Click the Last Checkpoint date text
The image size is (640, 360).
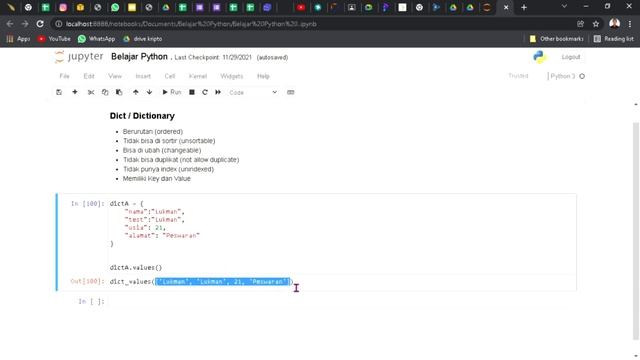tap(213, 58)
